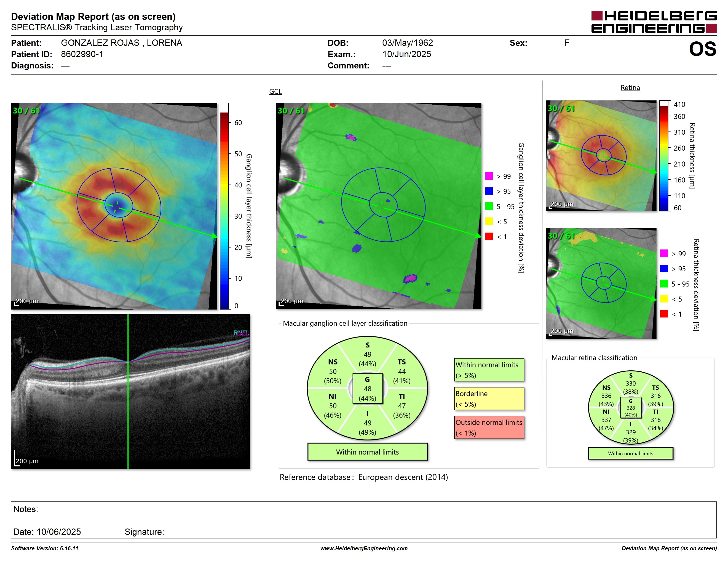728x563 pixels.
Task: Click the Patient ID 8602990-1 value
Action: coord(82,54)
